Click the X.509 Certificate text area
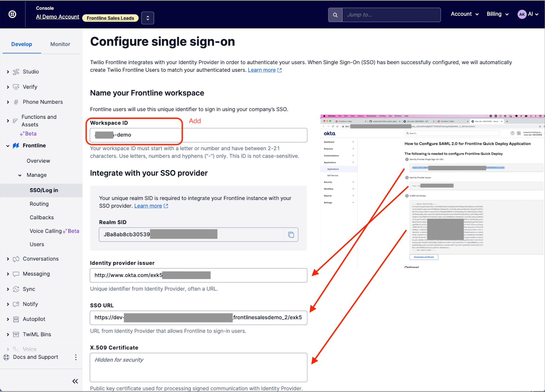This screenshot has height=392, width=545. 199,367
